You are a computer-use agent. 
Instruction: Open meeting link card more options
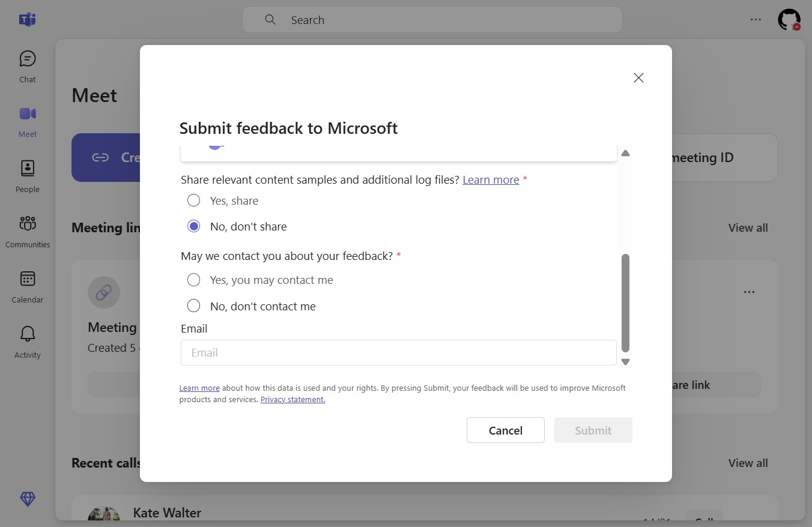point(749,292)
